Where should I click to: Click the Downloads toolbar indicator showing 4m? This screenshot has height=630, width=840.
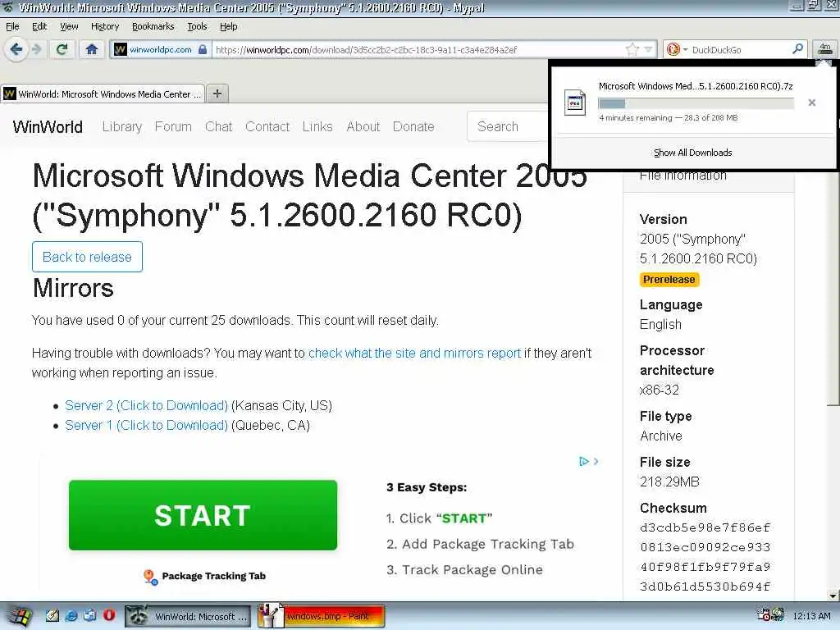tap(824, 49)
